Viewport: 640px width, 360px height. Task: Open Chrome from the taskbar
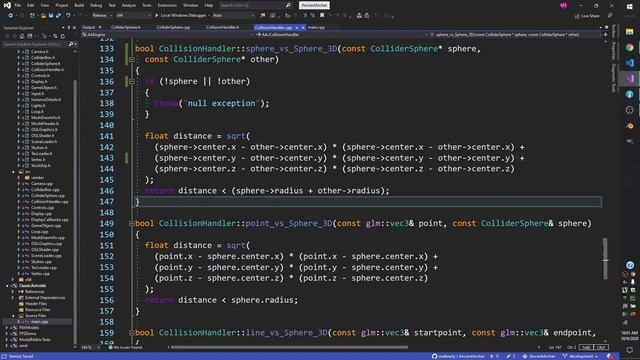[629, 47]
